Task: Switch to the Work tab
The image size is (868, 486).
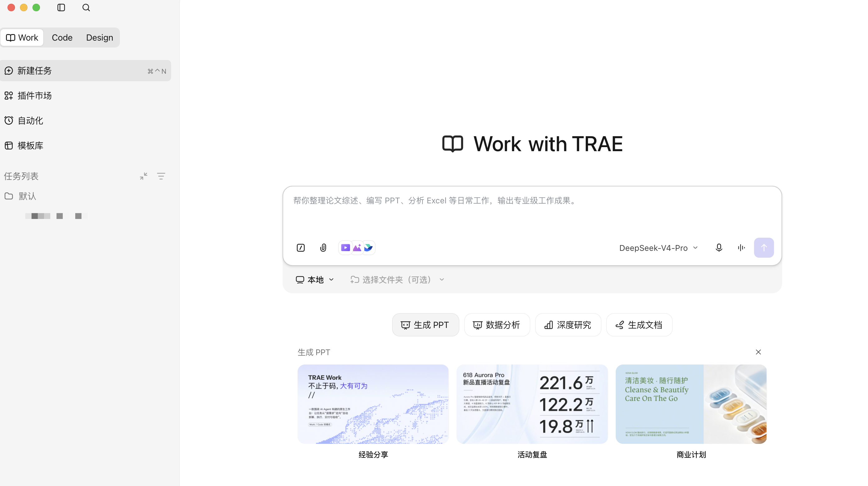Action: tap(22, 37)
